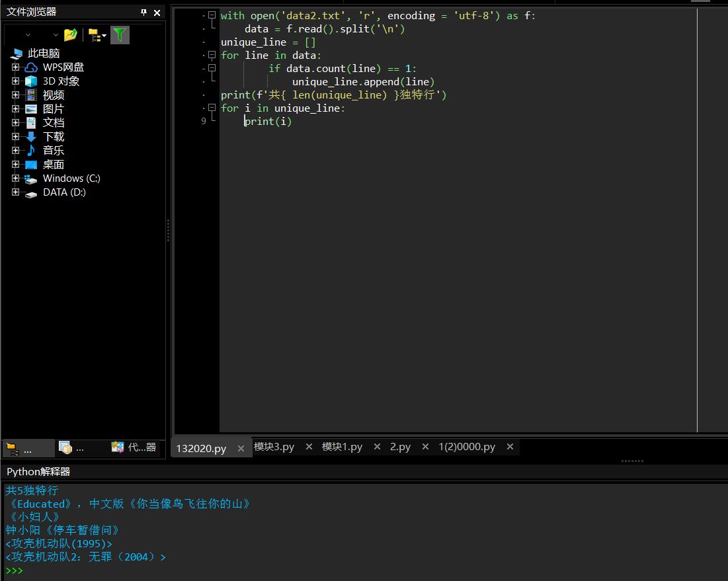
Task: Switch to the 1(2)0000.py editor tab
Action: [467, 446]
